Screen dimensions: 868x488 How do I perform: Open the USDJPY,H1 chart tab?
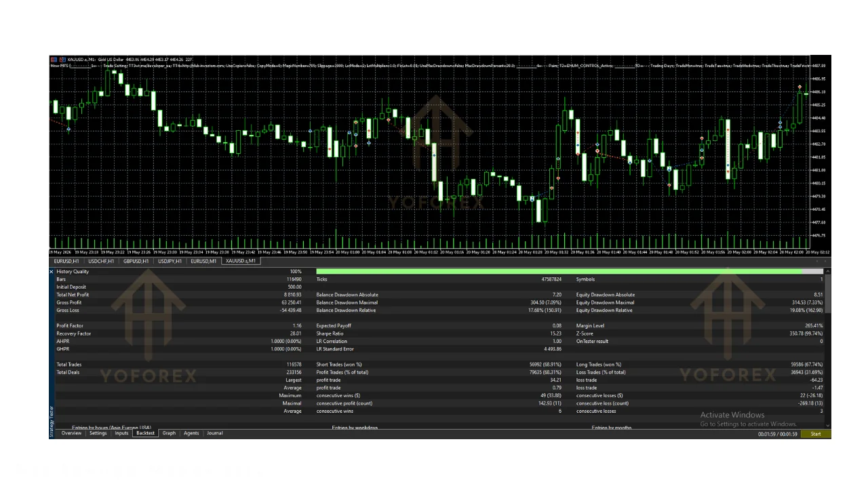tap(170, 261)
